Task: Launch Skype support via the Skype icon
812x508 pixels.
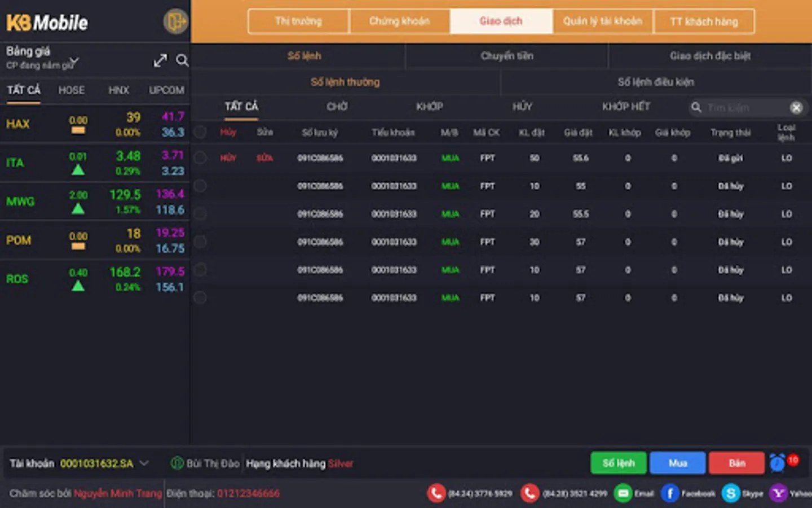Action: tap(731, 493)
